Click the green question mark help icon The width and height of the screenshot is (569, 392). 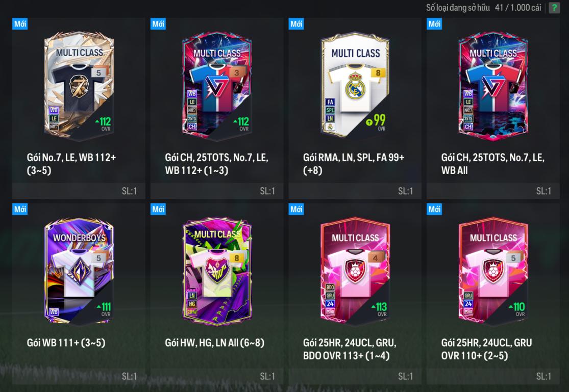tap(554, 8)
